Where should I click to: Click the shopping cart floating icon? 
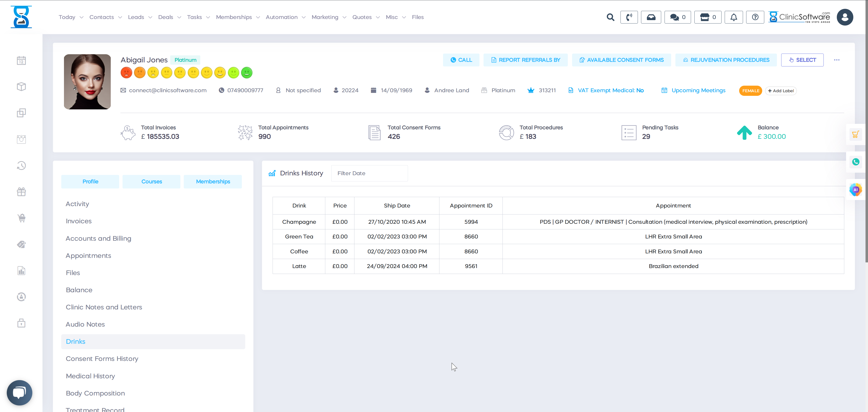[856, 135]
